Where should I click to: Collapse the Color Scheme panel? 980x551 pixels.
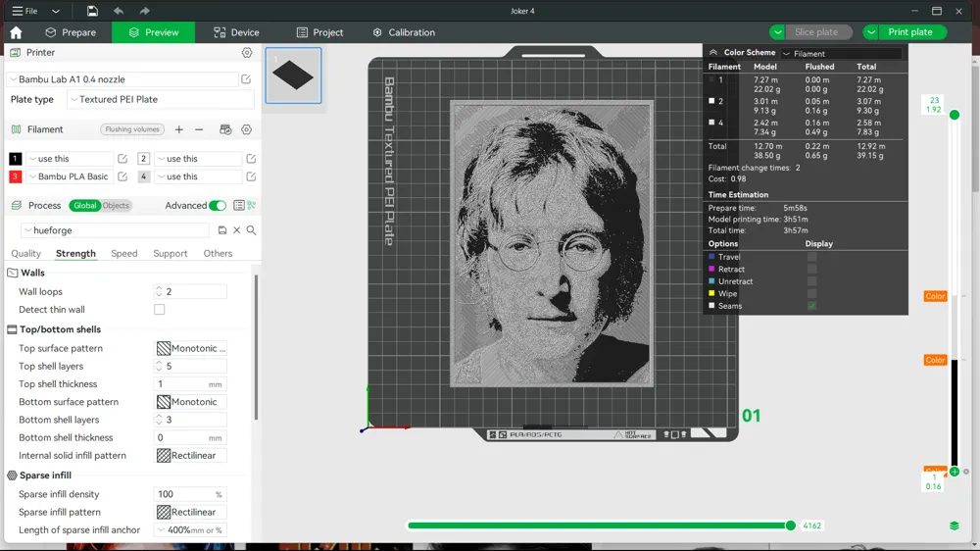click(713, 53)
